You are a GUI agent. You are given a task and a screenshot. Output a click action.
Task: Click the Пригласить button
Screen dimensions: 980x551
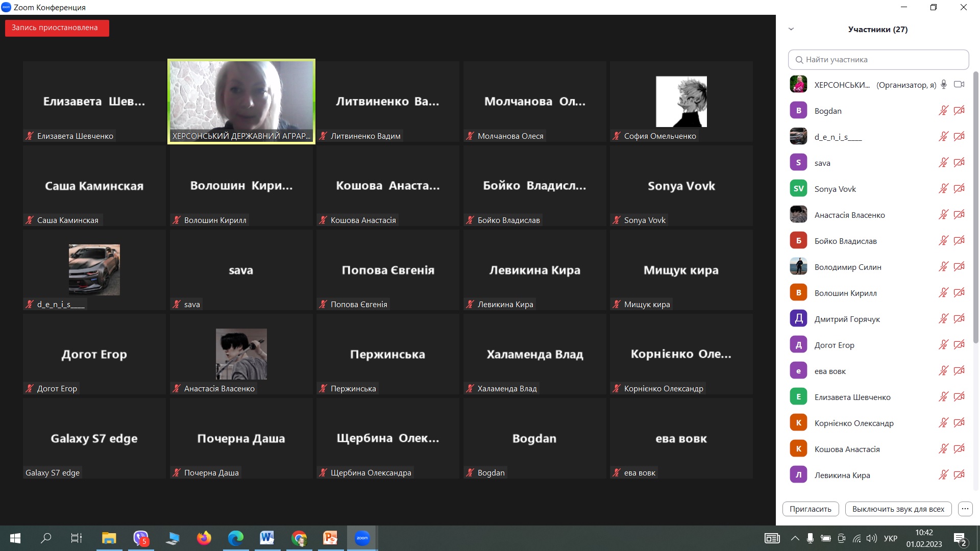[811, 509]
